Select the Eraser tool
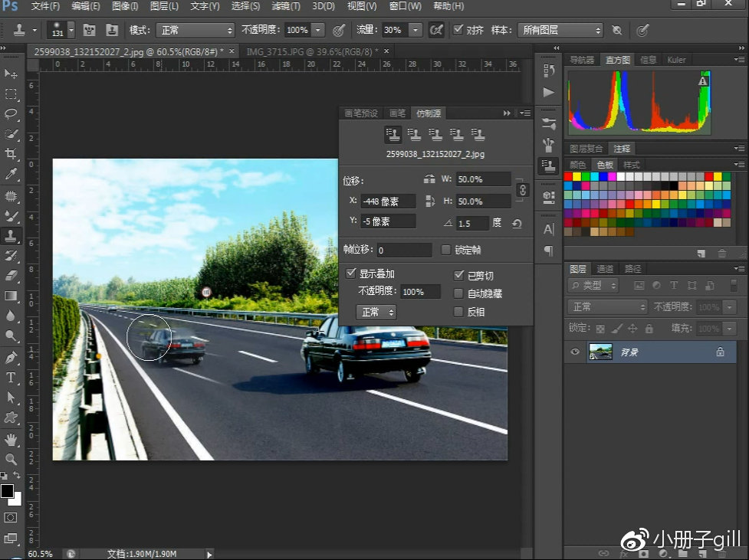 tap(11, 276)
